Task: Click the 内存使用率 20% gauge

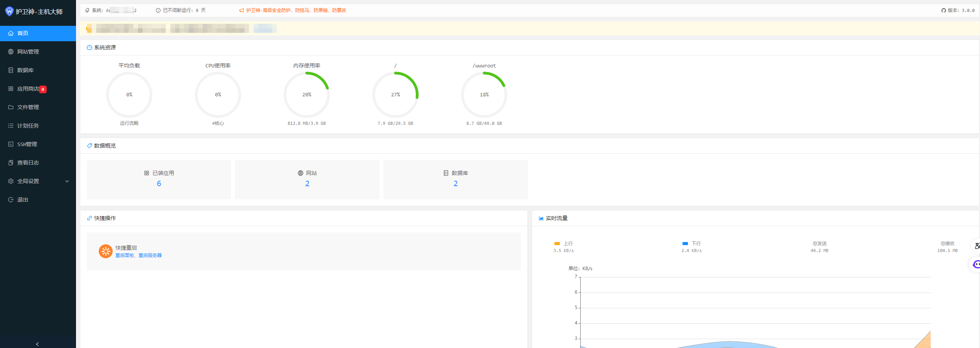Action: click(307, 94)
